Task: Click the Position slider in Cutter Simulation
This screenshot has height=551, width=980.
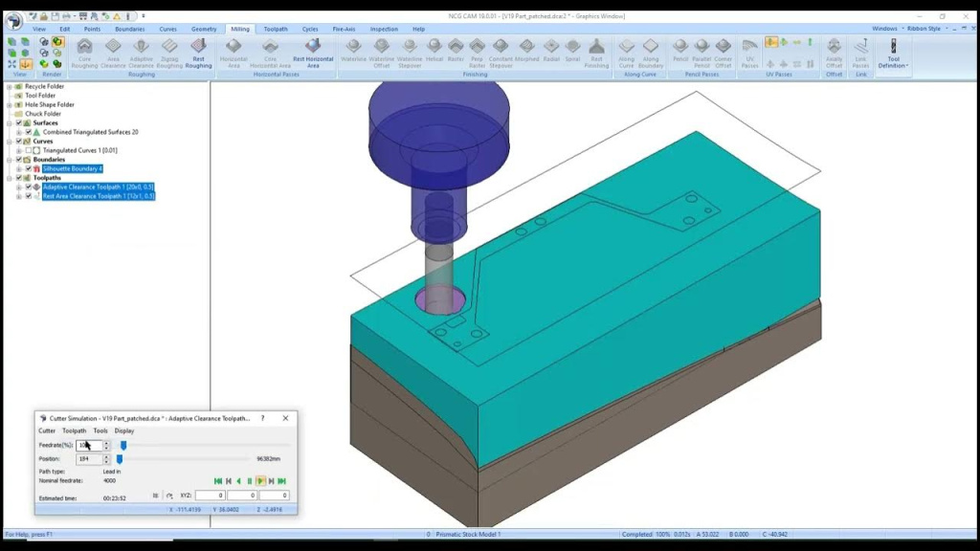Action: [120, 459]
